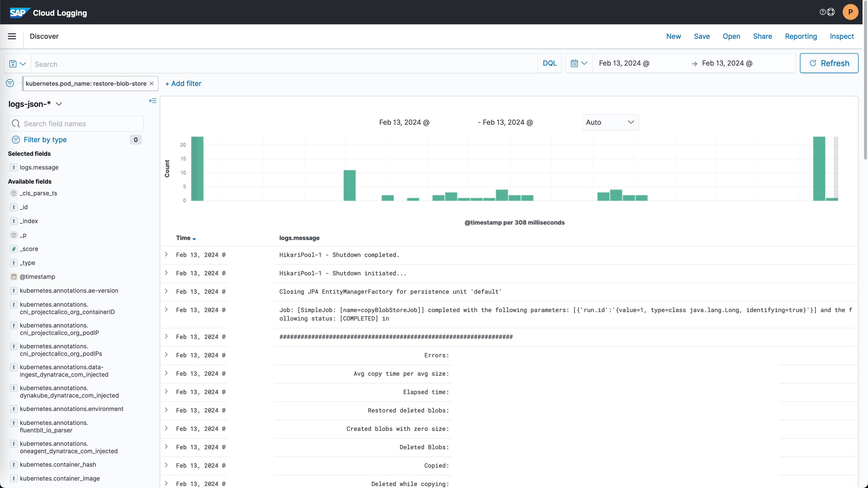The image size is (868, 488).
Task: Select the kubernetes.annotations.environment field
Action: [72, 409]
